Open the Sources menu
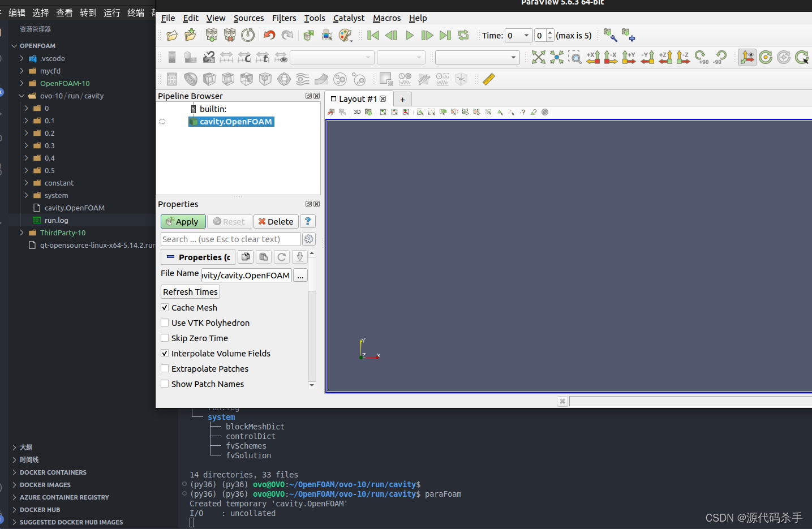Viewport: 812px width, 529px height. pyautogui.click(x=248, y=18)
